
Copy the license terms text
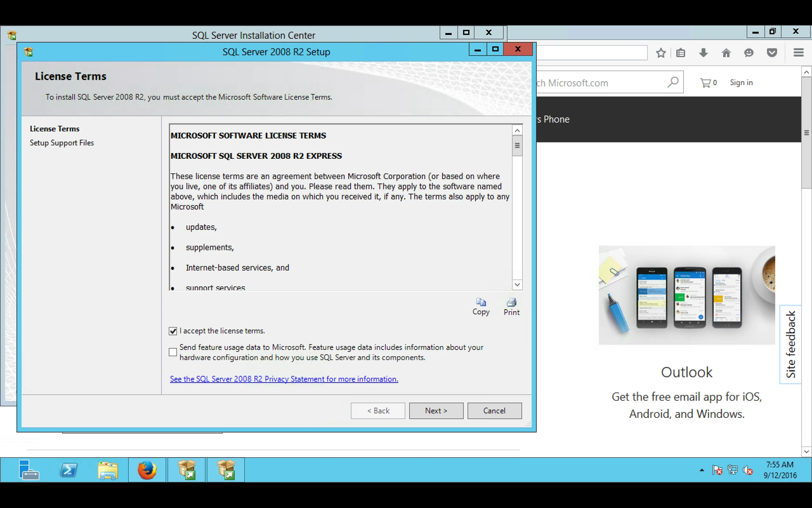coord(481,307)
